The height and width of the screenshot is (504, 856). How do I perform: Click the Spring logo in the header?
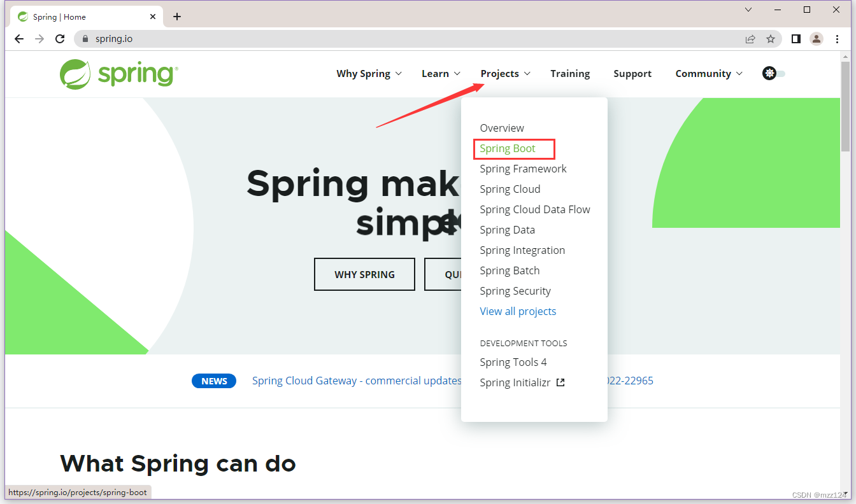(x=119, y=74)
